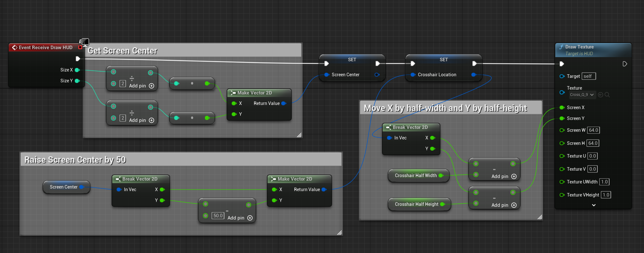Click the Event Receive Draw HUD node title

(45, 48)
